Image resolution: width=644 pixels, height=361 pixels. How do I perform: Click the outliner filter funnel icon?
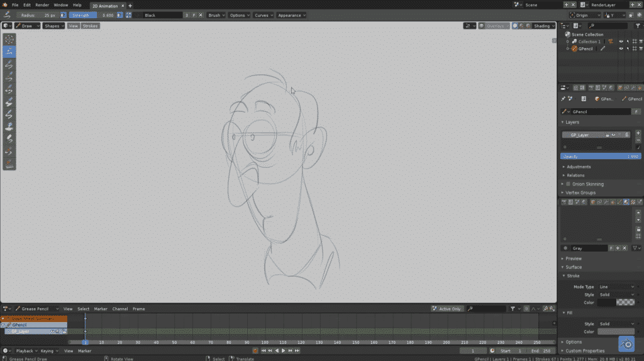click(638, 26)
